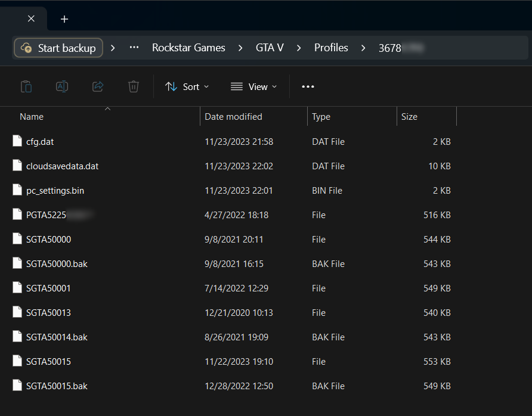
Task: Expand the Sort dropdown
Action: pyautogui.click(x=187, y=86)
